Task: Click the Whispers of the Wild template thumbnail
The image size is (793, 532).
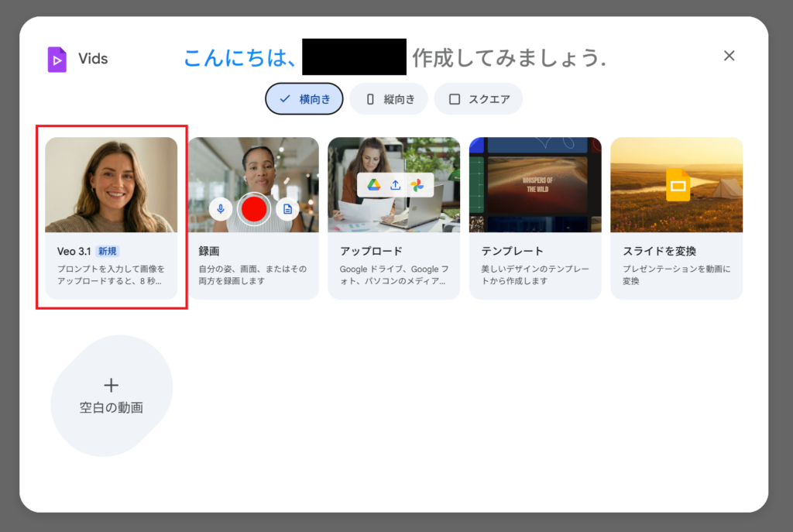Action: 536,184
